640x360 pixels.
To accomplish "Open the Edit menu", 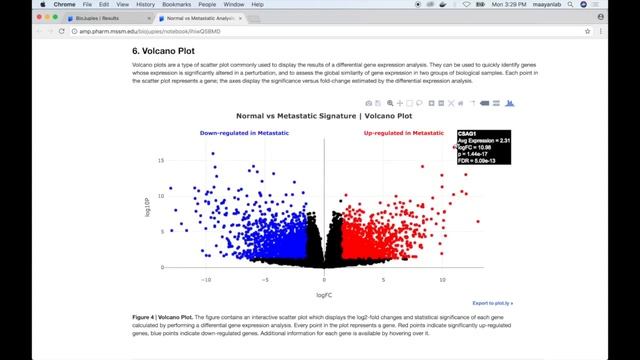I will coord(104,4).
